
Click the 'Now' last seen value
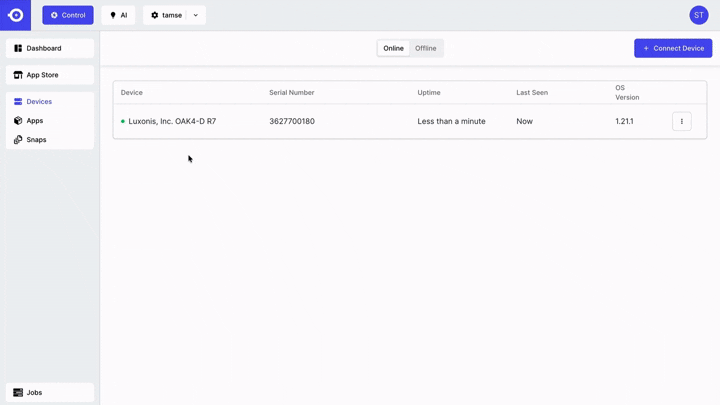(524, 121)
